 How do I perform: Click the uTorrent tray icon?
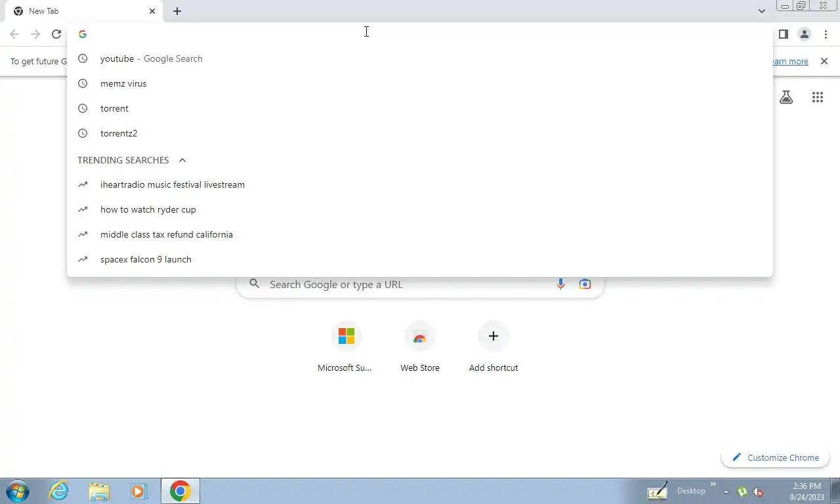coord(742,492)
